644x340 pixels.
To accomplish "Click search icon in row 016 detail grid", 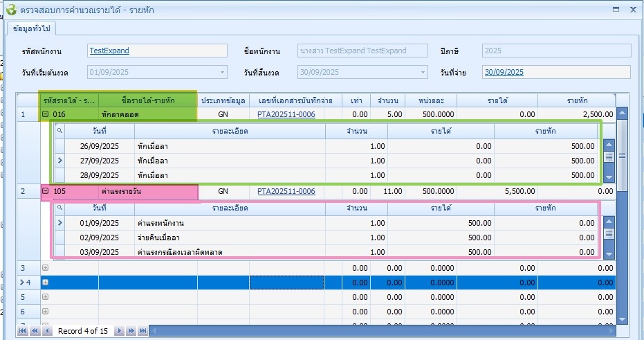I will coord(59,130).
